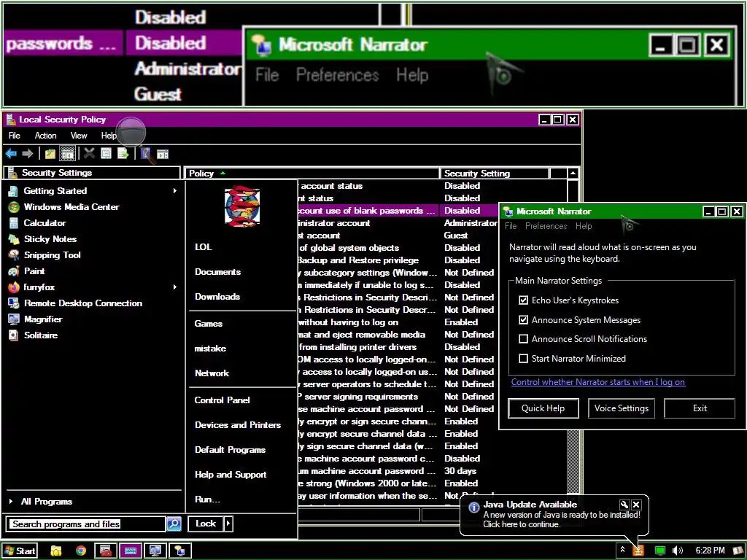Uncheck Announce System Messages

point(523,319)
